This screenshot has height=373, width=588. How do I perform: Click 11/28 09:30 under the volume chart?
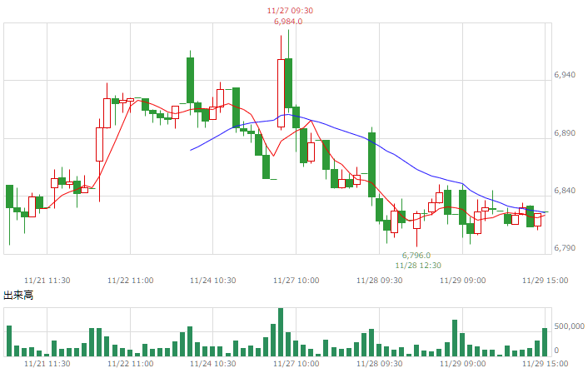[380, 364]
